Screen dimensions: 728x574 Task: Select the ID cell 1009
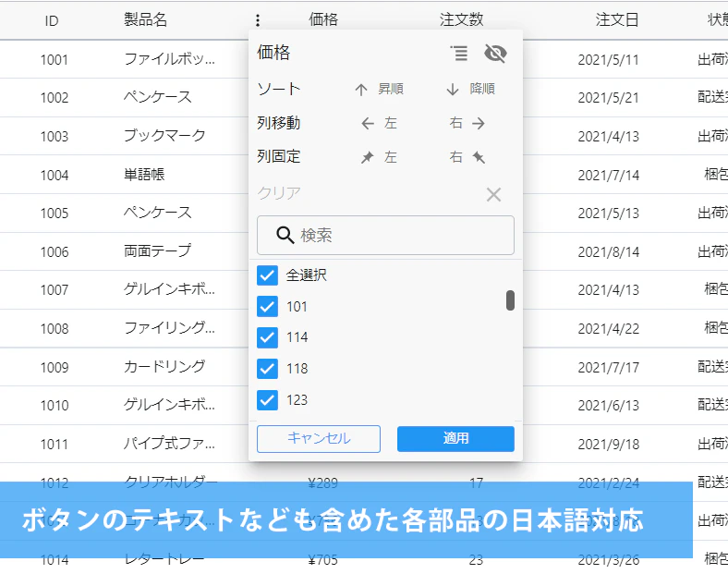coord(55,368)
